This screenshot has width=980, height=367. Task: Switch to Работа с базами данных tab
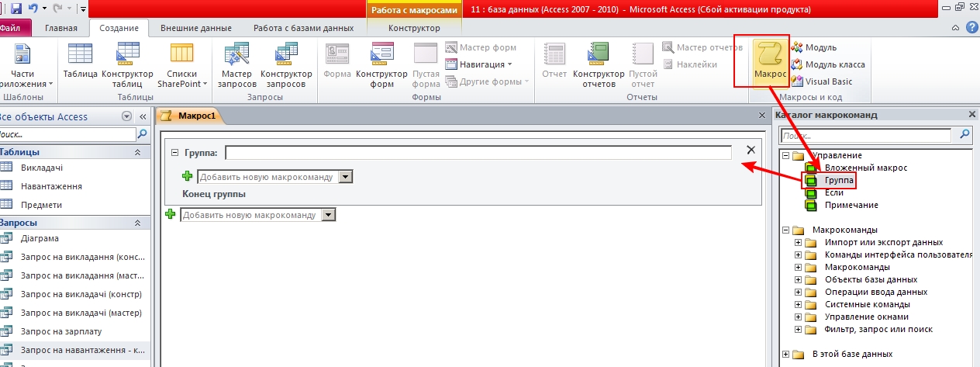[x=304, y=28]
